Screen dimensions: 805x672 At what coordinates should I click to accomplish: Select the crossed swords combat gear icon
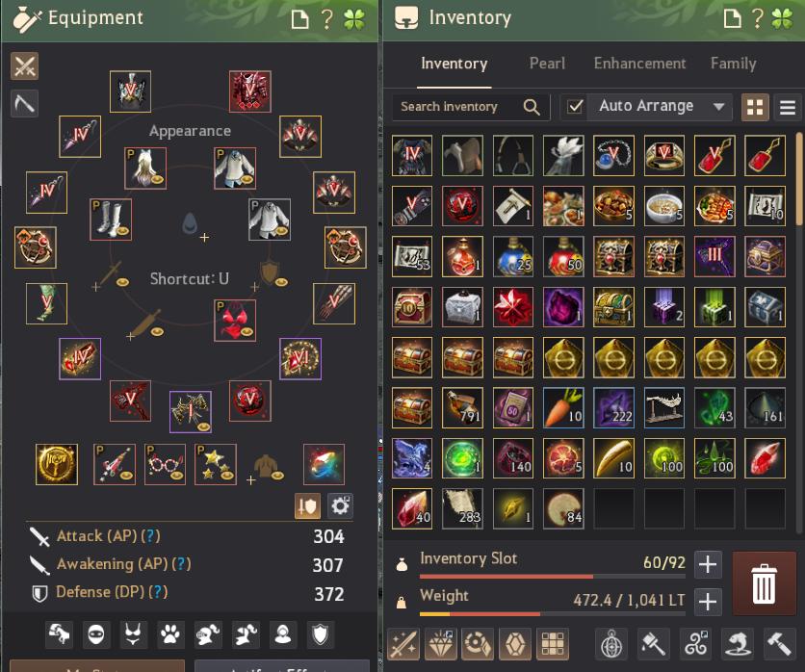[25, 66]
